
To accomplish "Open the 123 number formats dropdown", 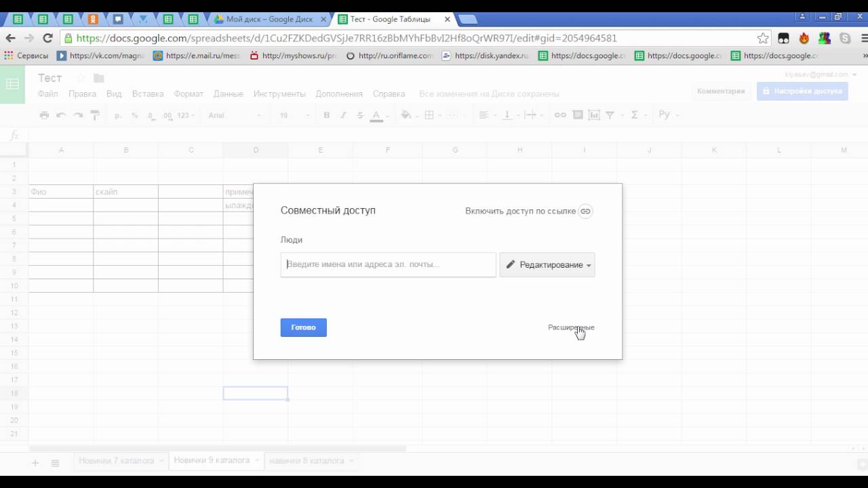I will [x=186, y=116].
